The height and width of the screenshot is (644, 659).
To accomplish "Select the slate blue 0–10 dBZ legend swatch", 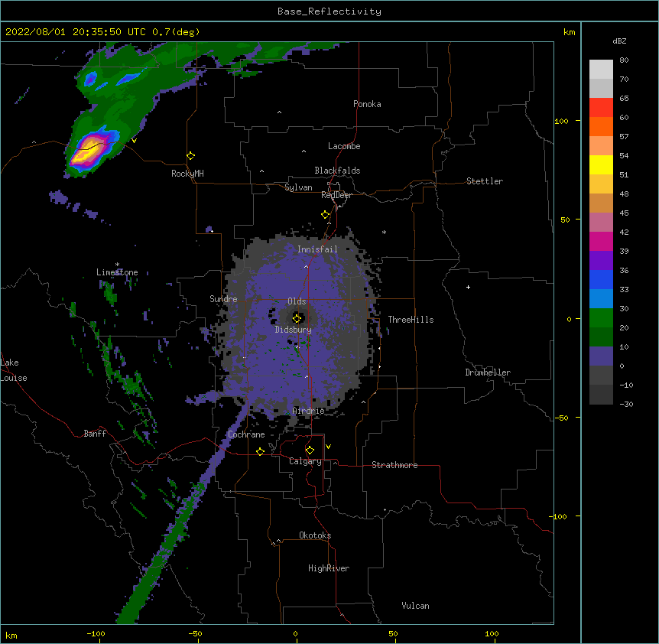I will tap(601, 356).
